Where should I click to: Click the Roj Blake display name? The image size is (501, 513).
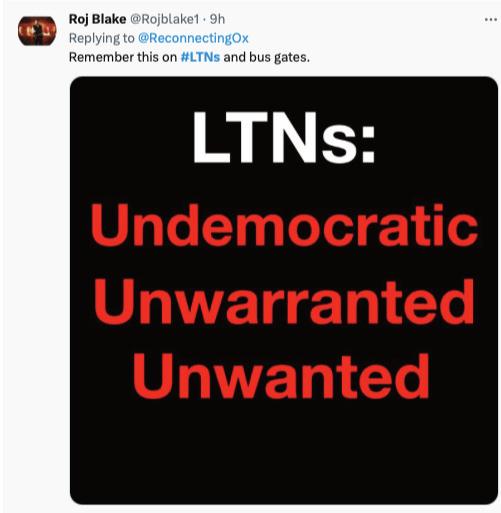click(x=97, y=19)
